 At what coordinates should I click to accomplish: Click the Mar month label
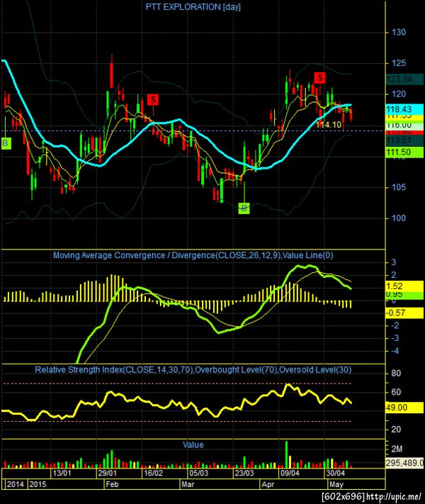coord(188,484)
